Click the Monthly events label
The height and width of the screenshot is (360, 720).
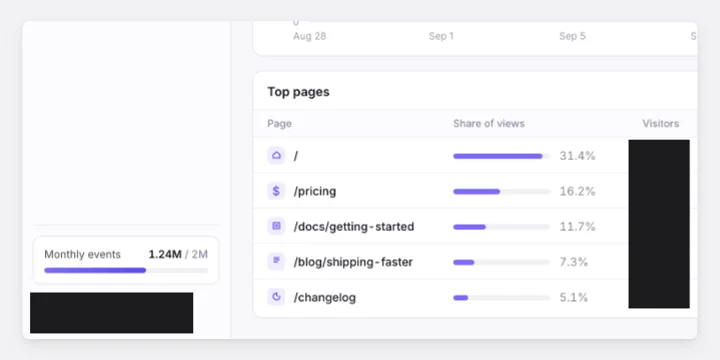pos(82,254)
